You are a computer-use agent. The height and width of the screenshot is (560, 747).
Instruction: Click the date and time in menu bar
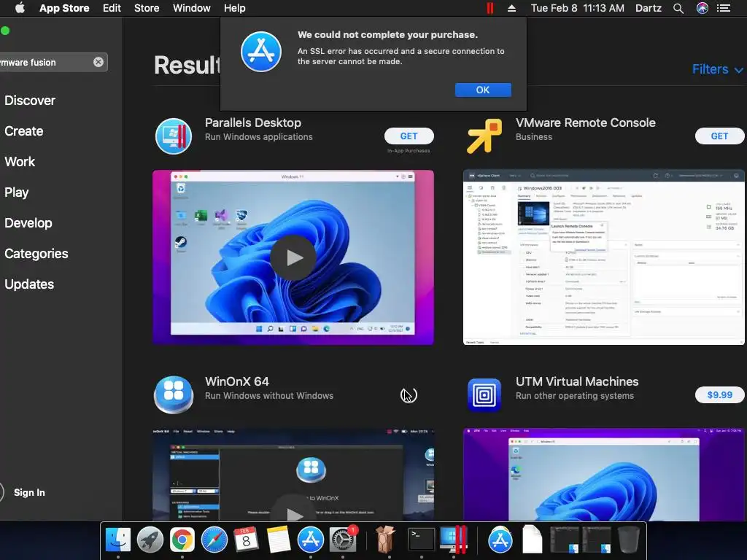click(x=578, y=8)
